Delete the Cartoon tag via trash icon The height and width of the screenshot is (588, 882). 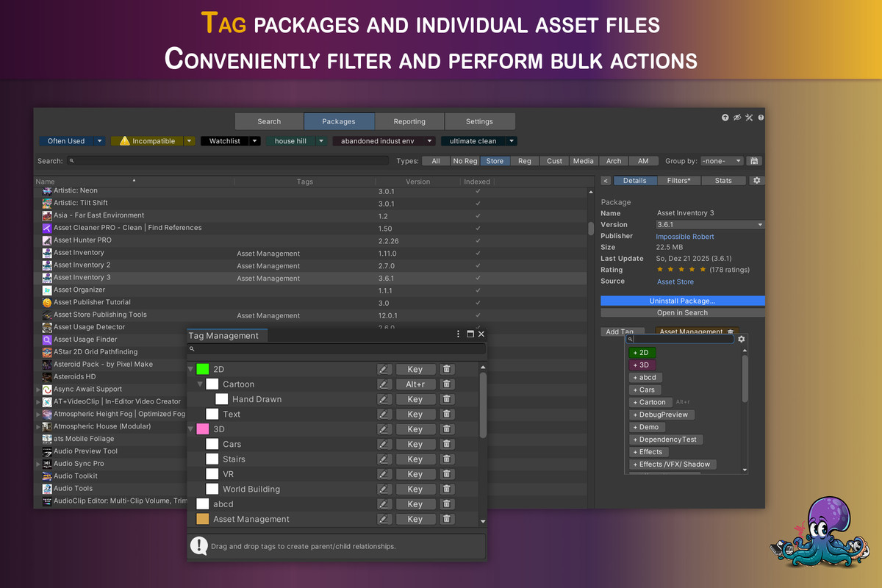(447, 384)
